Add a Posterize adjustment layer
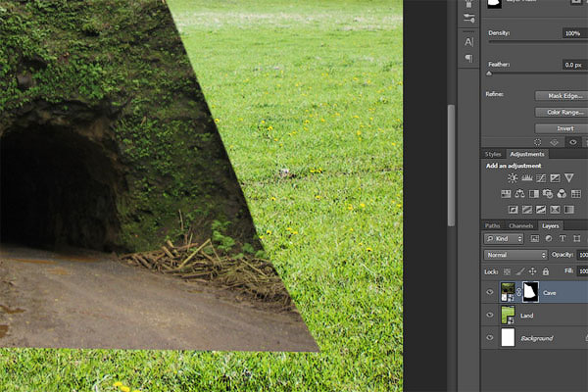588x392 pixels. point(527,210)
